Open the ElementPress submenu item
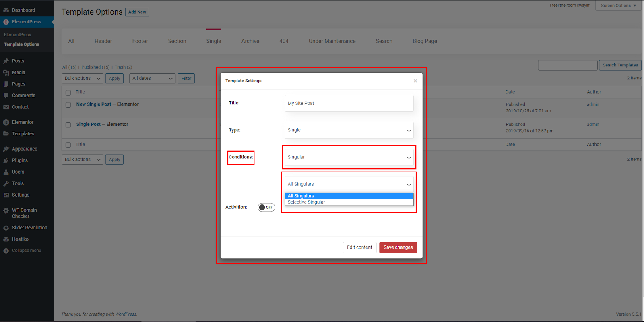The image size is (644, 322). [17, 35]
